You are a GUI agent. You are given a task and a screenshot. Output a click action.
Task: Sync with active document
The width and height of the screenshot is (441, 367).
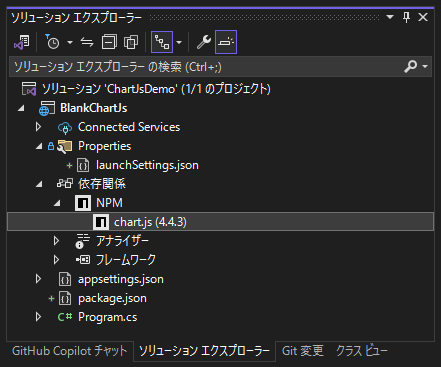(87, 42)
